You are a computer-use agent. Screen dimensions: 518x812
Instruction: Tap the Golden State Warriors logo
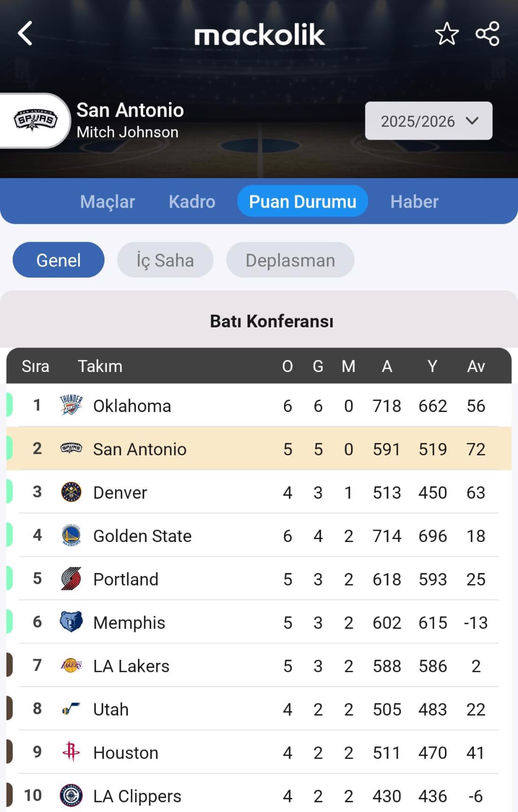(x=71, y=535)
